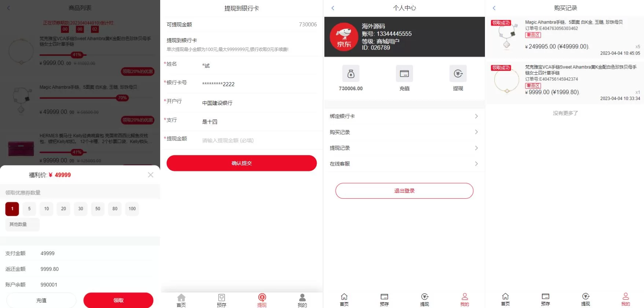The width and height of the screenshot is (644, 308).
Task: Tap 其他数量 to use custom quantity
Action: [x=22, y=224]
